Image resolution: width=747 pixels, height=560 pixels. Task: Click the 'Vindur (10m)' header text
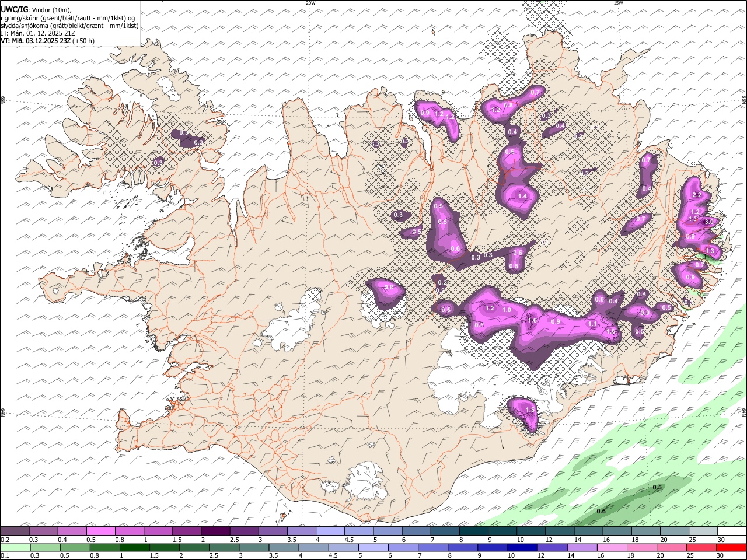[51, 10]
